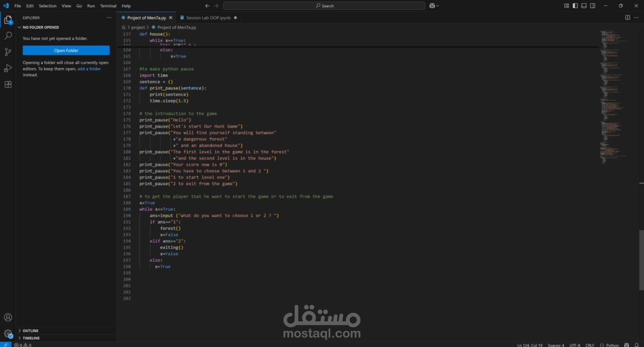
Task: Open the Source Control view
Action: tap(8, 52)
